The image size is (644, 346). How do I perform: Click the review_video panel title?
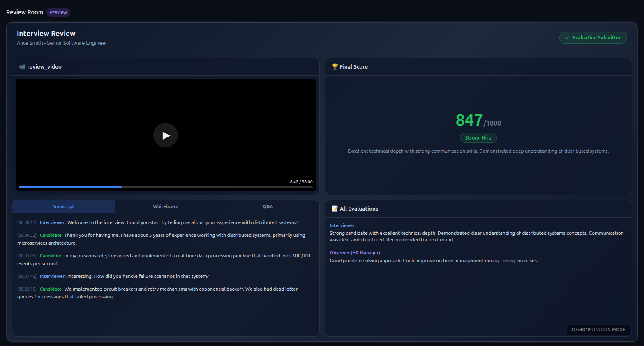[x=44, y=66]
